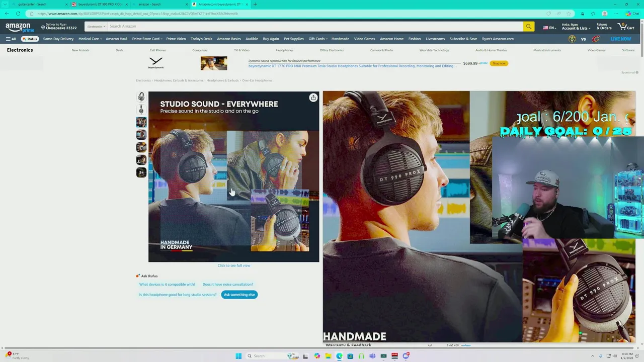The image size is (644, 362).
Task: Click the beyerdynamic brand logo in ad
Action: click(156, 63)
